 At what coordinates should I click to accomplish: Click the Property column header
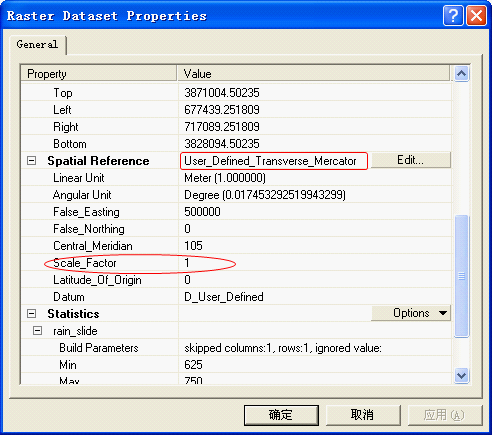point(98,73)
